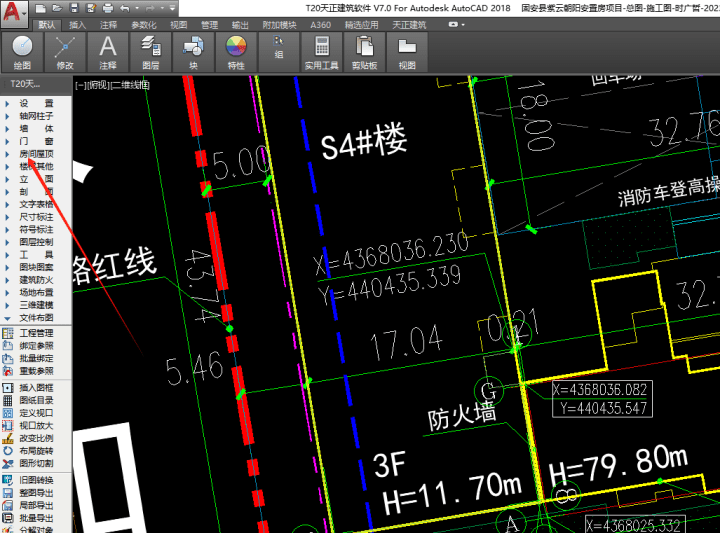Expand the 图层控制 menu
720x533 pixels.
pyautogui.click(x=36, y=242)
